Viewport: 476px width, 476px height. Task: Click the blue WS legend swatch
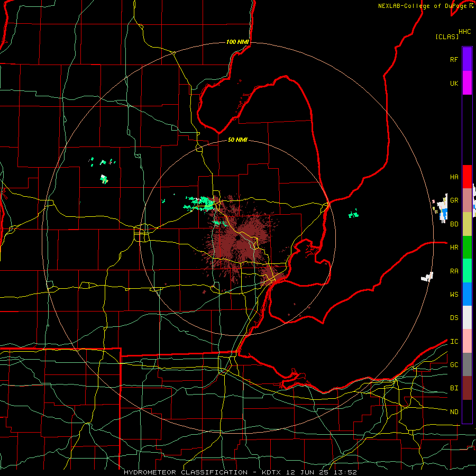(467, 294)
